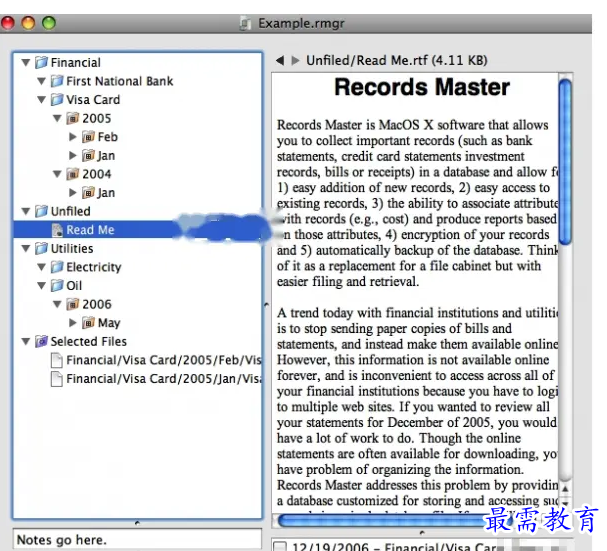The image size is (607, 551).
Task: Click the Visa Card folder icon
Action: pos(57,100)
